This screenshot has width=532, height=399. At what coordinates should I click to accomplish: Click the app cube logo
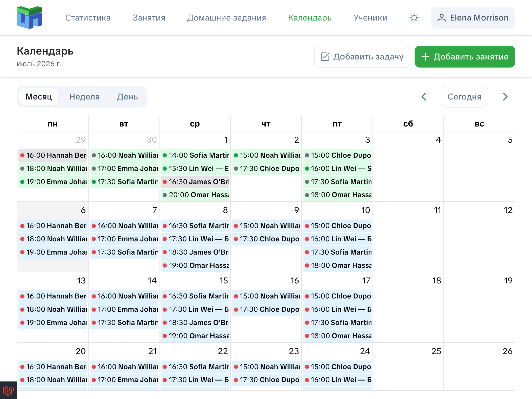click(29, 18)
